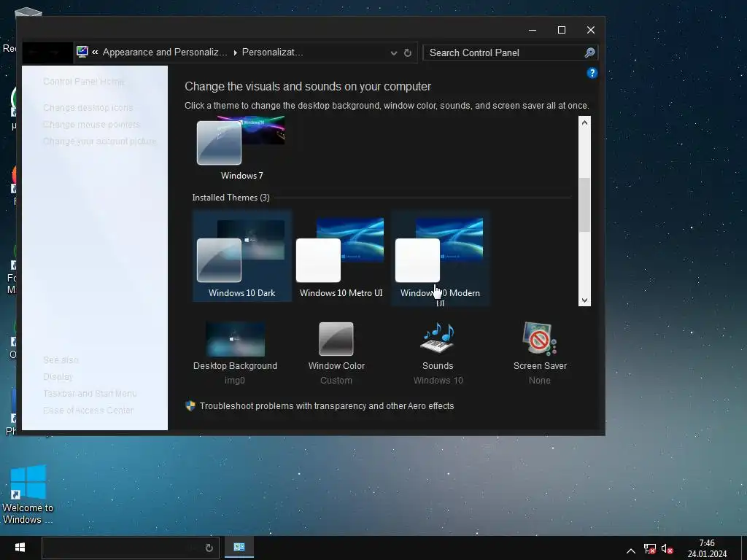Open the Desktop Background thumbnail
747x560 pixels.
coord(235,339)
